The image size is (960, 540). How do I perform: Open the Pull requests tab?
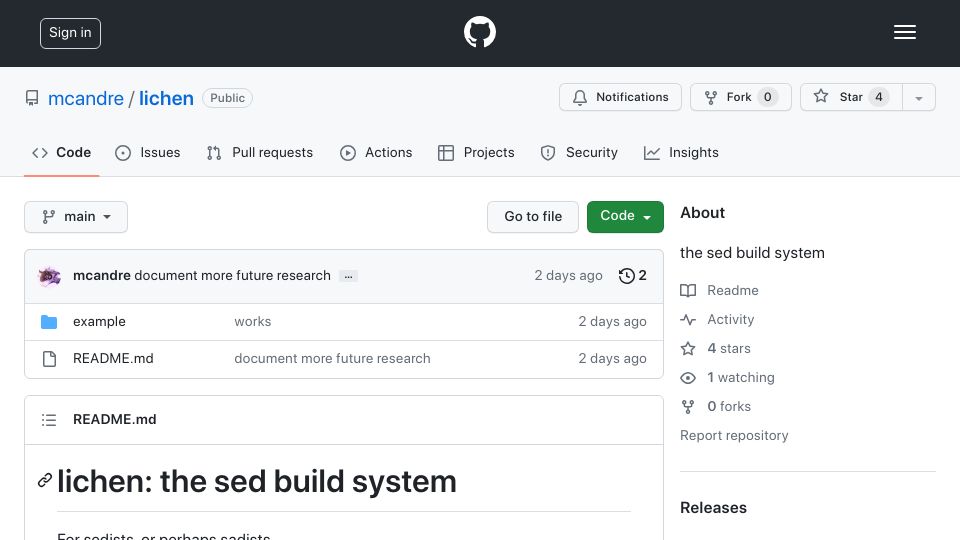click(260, 152)
